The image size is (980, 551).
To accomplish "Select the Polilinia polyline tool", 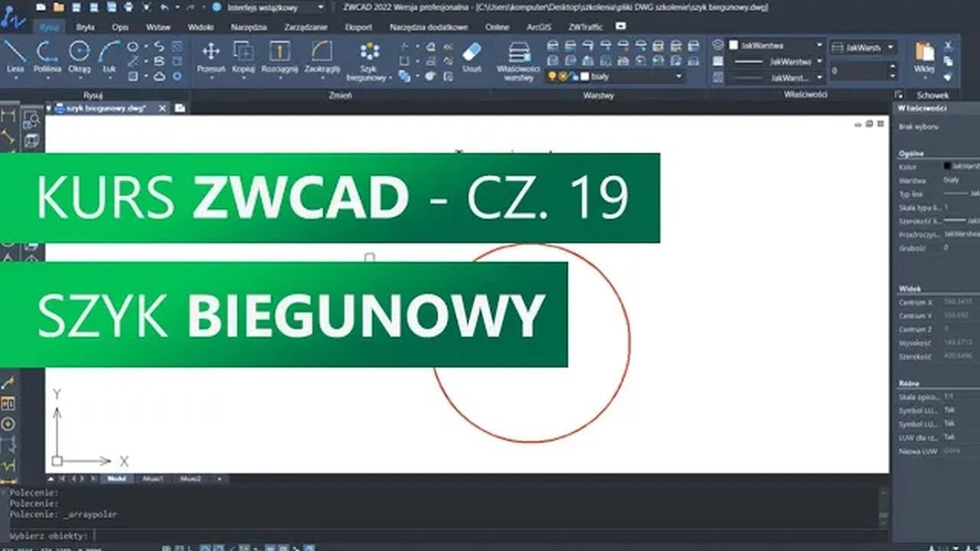I will coord(47,57).
